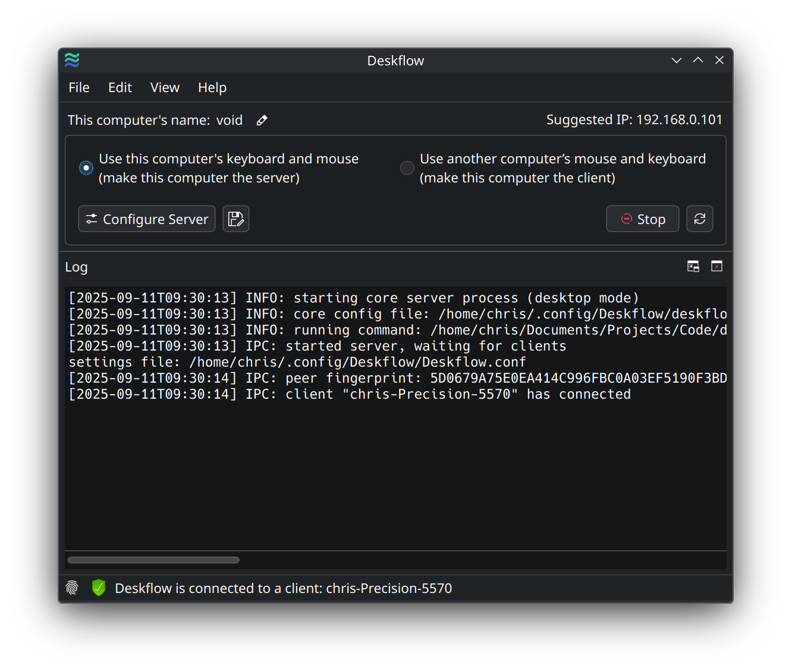792x672 pixels.
Task: Click the log line 'starting core server process'
Action: click(354, 298)
